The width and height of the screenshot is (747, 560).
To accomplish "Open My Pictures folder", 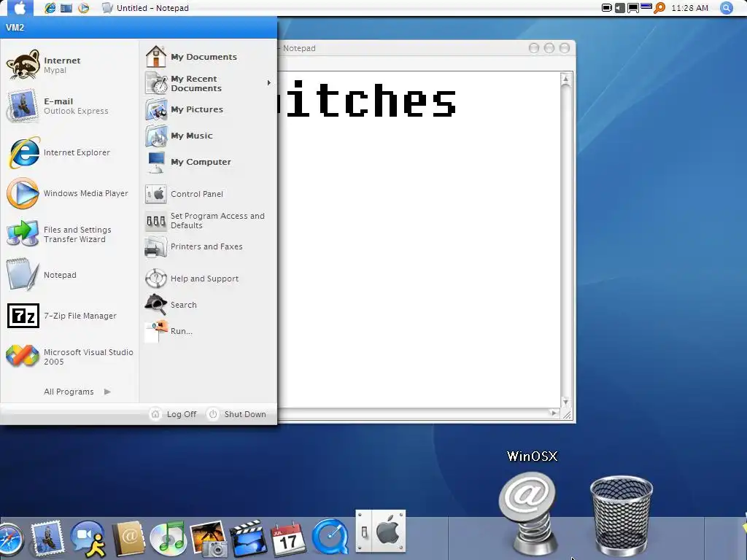I will coord(208,109).
